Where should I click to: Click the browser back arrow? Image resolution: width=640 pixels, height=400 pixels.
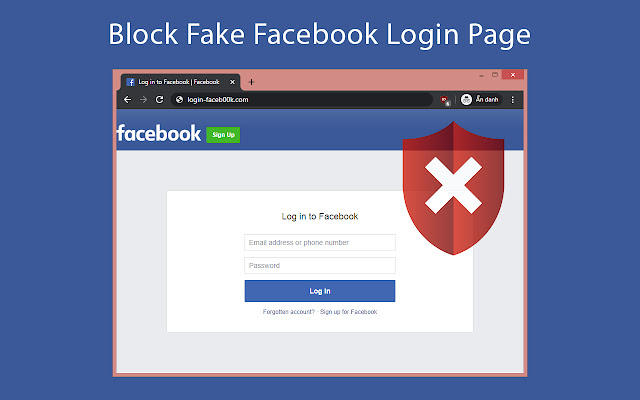click(127, 100)
